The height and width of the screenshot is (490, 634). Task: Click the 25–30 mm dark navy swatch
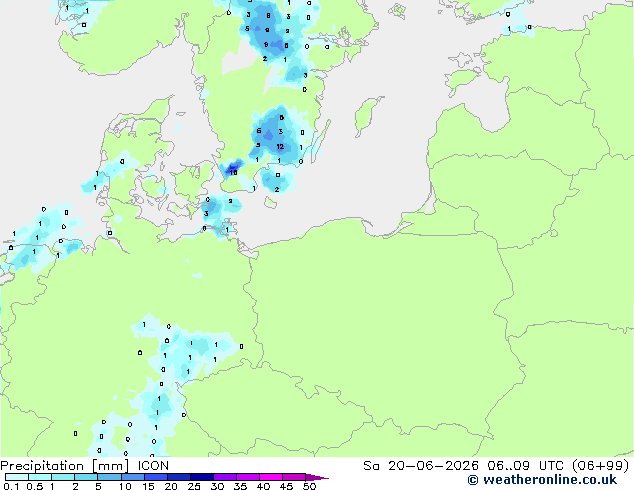point(201,477)
